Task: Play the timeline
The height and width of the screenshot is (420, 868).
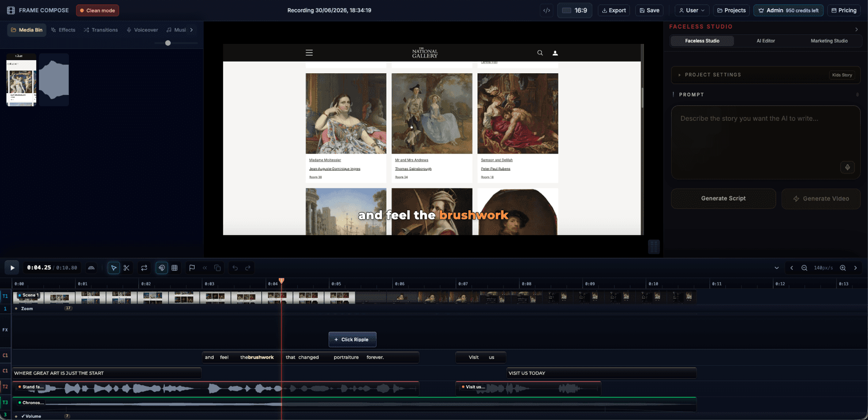Action: (12, 268)
